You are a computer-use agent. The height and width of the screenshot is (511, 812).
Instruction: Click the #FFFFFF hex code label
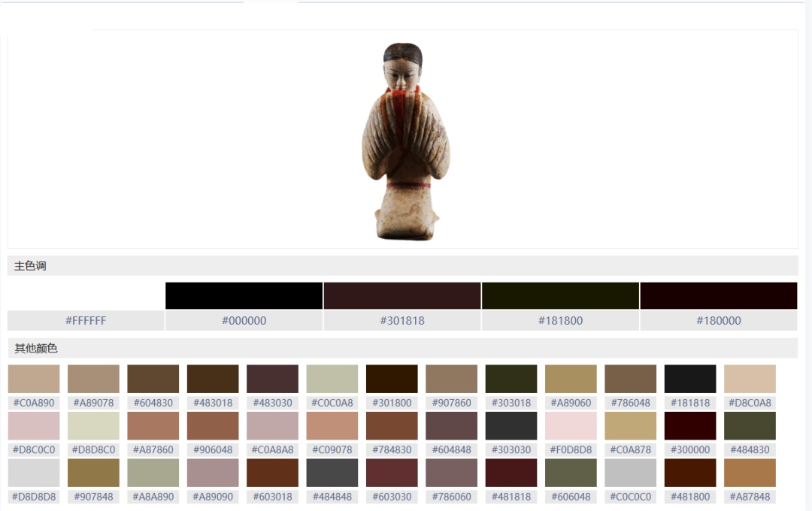click(86, 320)
